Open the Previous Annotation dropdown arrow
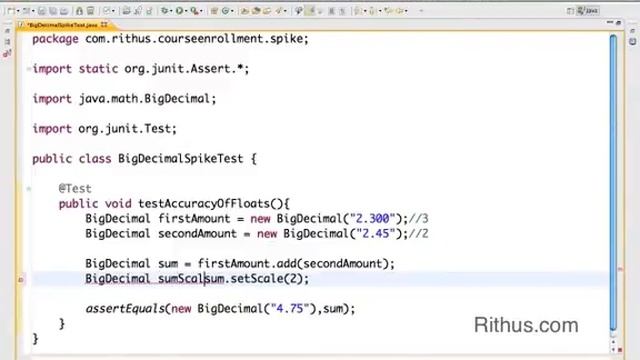 tap(380, 11)
